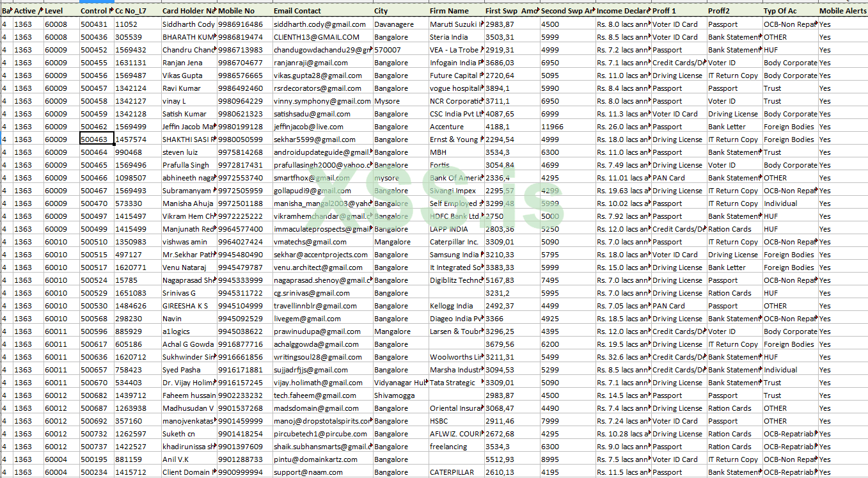Click the "Steria India" firm cell

[x=456, y=37]
